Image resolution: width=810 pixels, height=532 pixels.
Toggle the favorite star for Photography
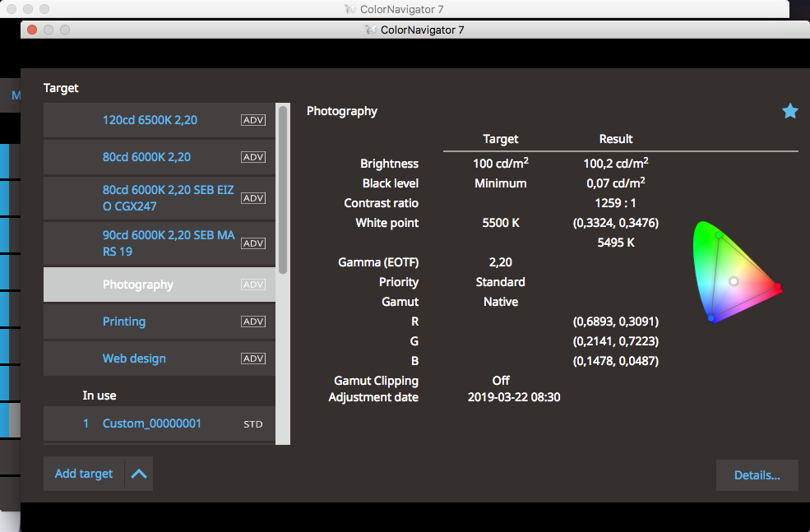[x=790, y=111]
